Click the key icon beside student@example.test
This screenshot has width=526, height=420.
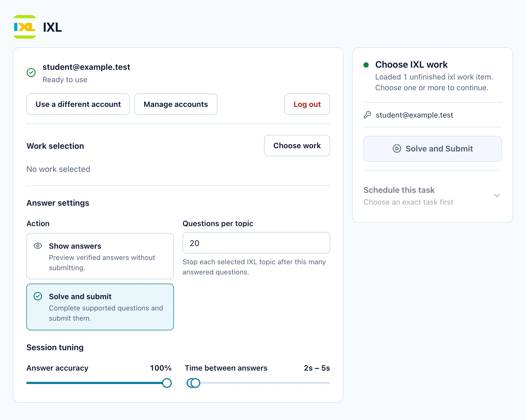coord(367,115)
